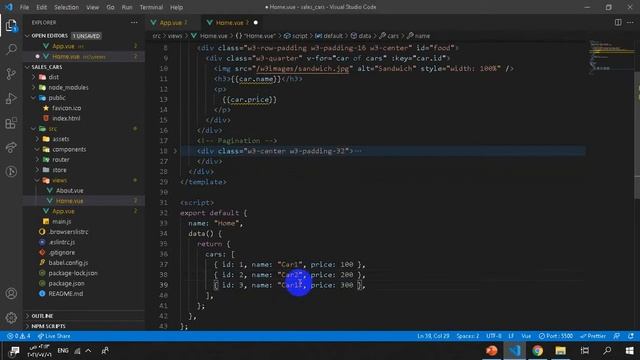Screen dimensions: 640x360
Task: Open the Source Control view icon
Action: (11, 74)
